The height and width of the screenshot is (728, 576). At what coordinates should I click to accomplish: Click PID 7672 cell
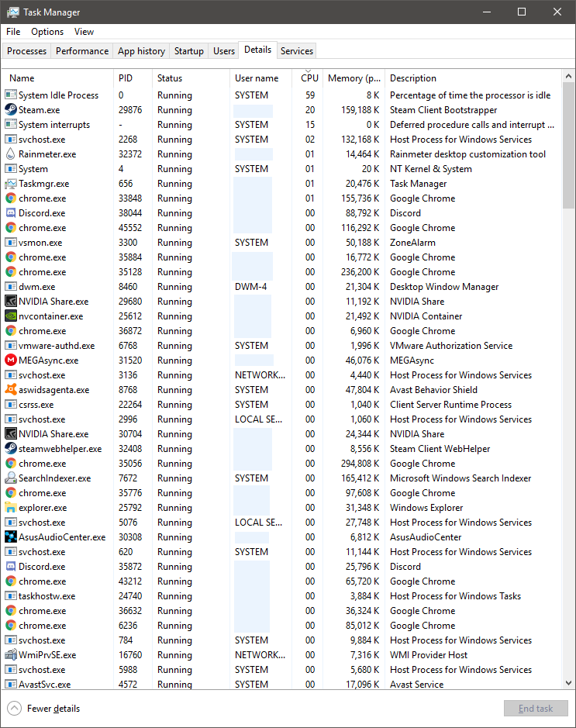(x=128, y=478)
